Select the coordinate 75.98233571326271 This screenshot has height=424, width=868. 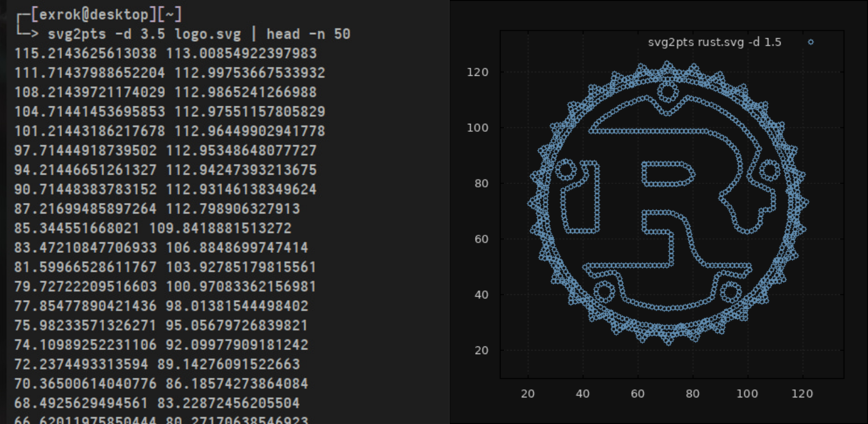tap(85, 326)
